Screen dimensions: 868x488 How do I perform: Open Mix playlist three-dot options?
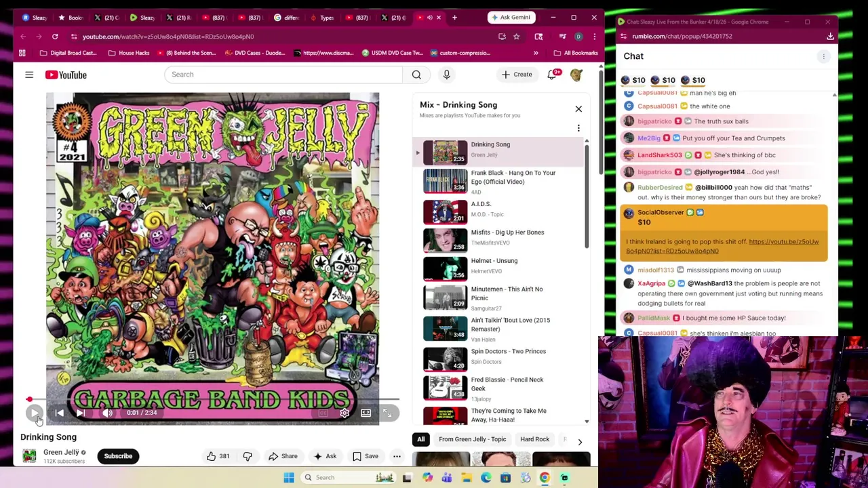pos(578,128)
